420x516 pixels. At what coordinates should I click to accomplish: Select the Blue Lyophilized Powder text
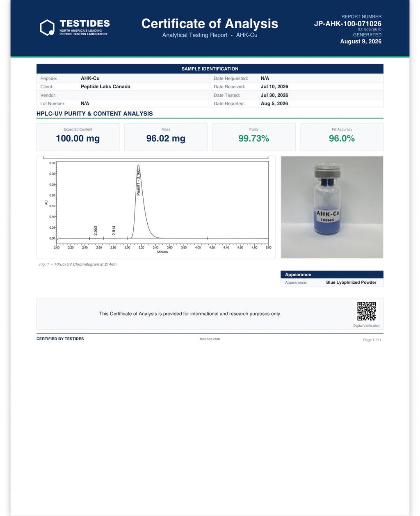[x=351, y=282]
